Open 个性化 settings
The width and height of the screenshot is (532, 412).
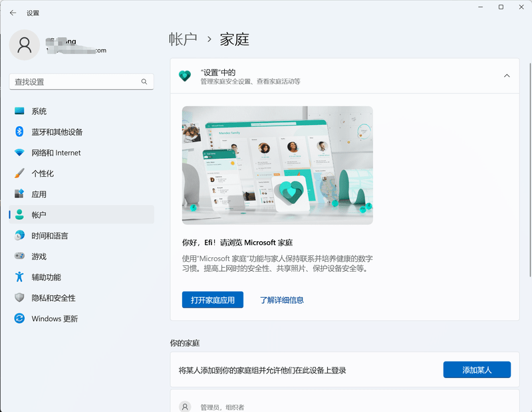[x=81, y=173]
